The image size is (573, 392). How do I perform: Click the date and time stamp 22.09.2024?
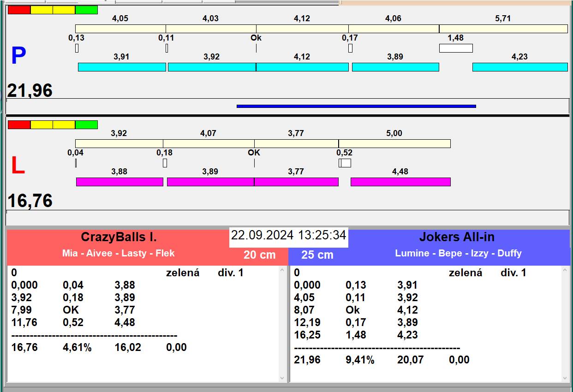coord(288,235)
